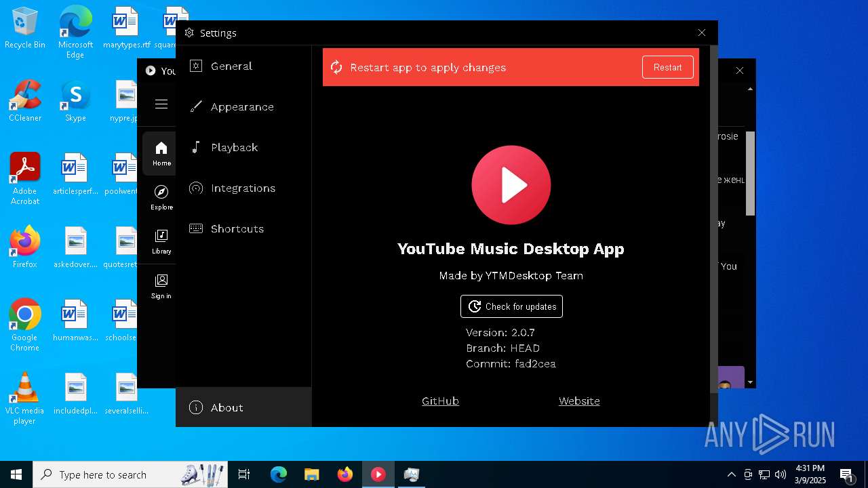Click the large red play logo
This screenshot has width=868, height=488.
tap(511, 185)
